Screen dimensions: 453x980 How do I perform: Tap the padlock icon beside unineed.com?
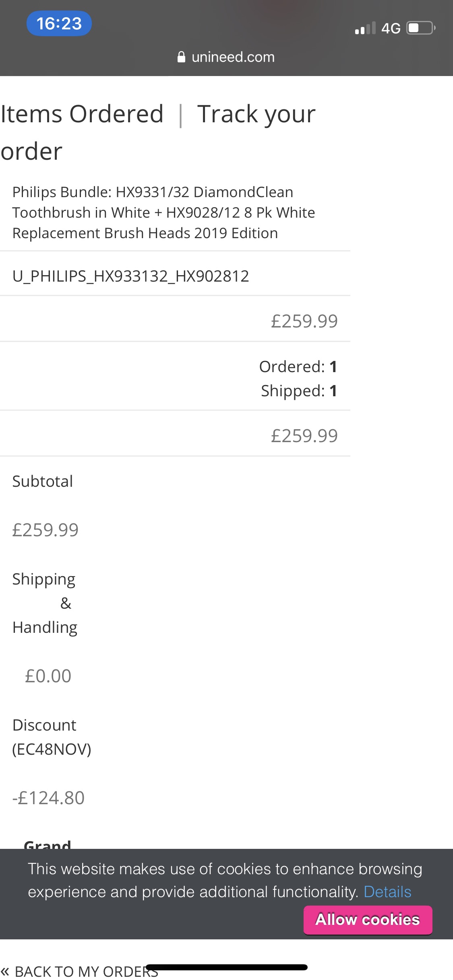point(181,57)
